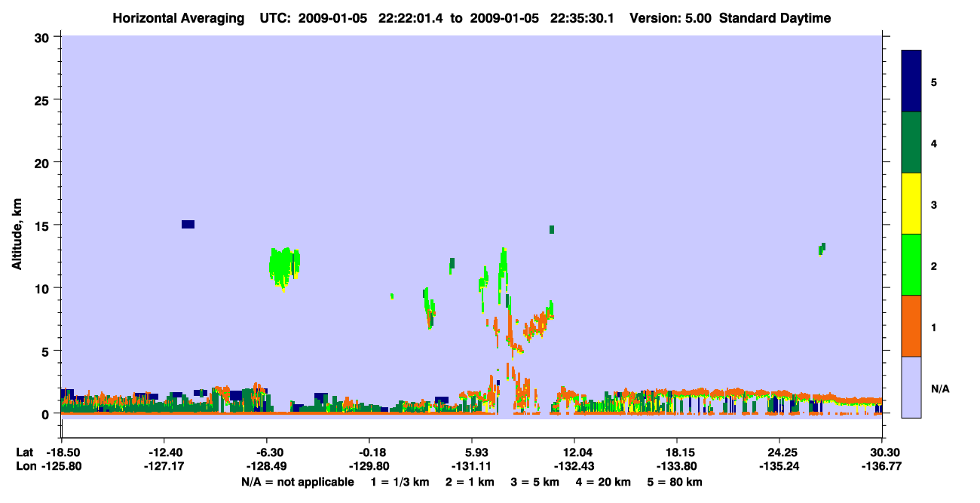Click the longitude value -127.17
Image resolution: width=980 pixels, height=503 pixels.
coord(164,466)
